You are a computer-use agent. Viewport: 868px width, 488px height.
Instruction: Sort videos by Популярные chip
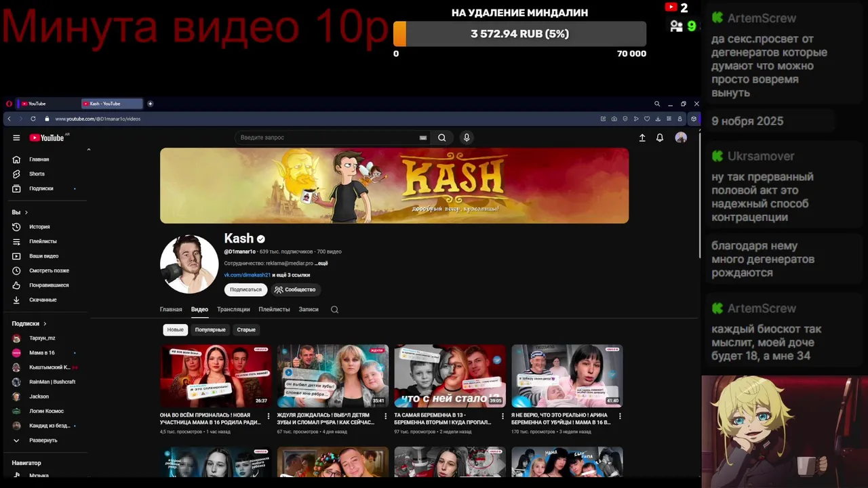(x=210, y=330)
